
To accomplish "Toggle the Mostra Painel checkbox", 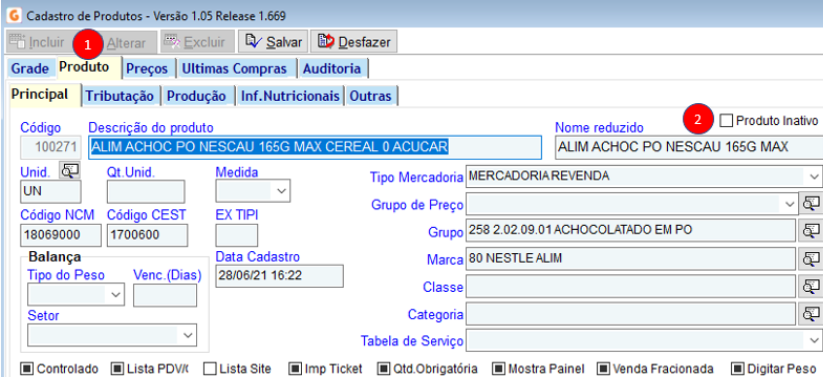I will [x=499, y=369].
